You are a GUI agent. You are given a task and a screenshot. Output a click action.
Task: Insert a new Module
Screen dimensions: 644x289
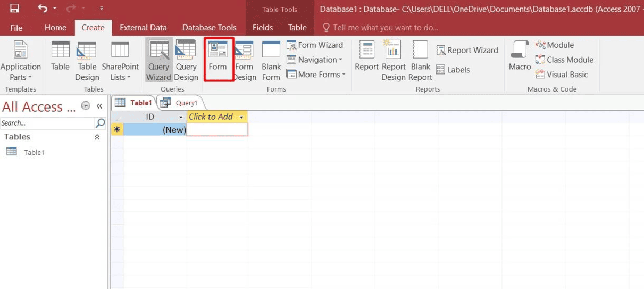(x=555, y=45)
